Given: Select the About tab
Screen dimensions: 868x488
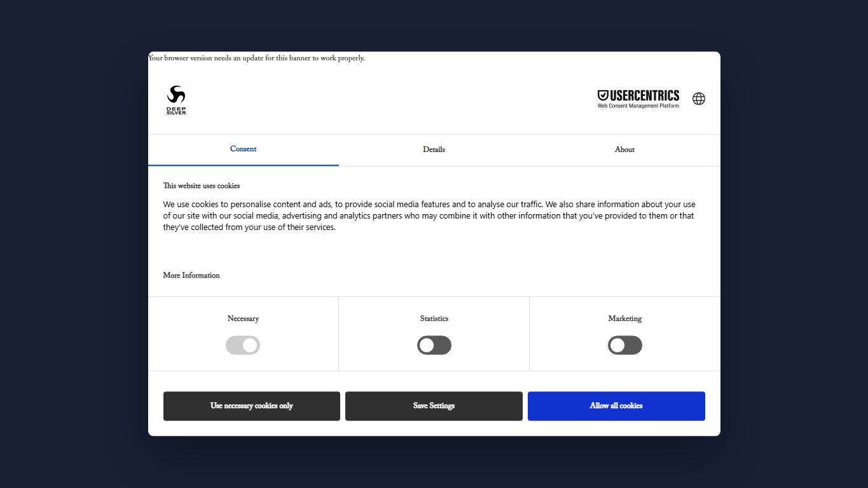Looking at the screenshot, I should pos(624,150).
